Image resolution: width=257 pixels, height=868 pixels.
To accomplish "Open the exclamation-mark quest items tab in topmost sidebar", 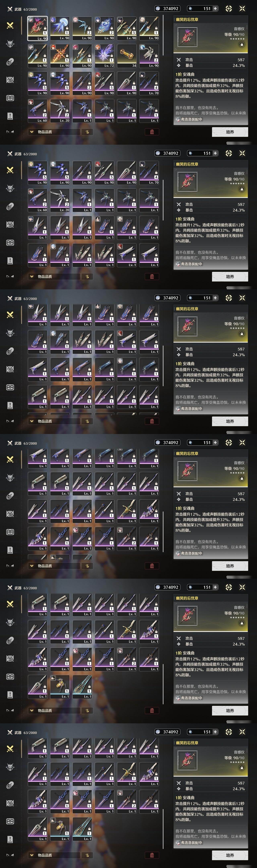I will 10,116.
